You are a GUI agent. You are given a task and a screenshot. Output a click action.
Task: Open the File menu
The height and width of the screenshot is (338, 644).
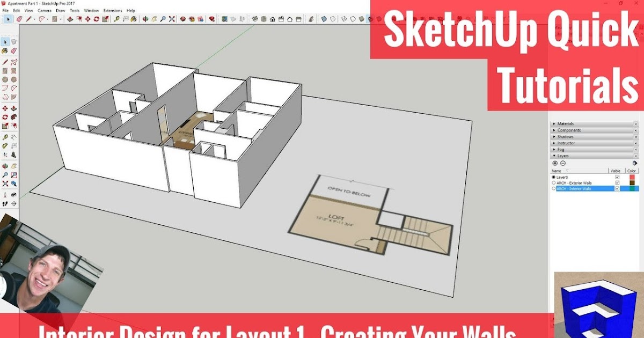[x=5, y=10]
